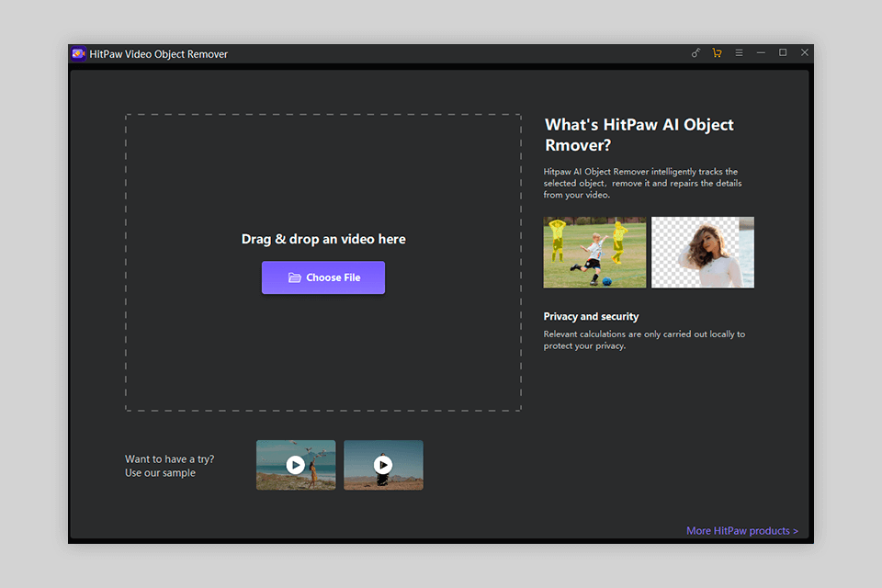
Task: Click the Hitpaw AI Object Remover intelligently tracks description
Action: [642, 183]
